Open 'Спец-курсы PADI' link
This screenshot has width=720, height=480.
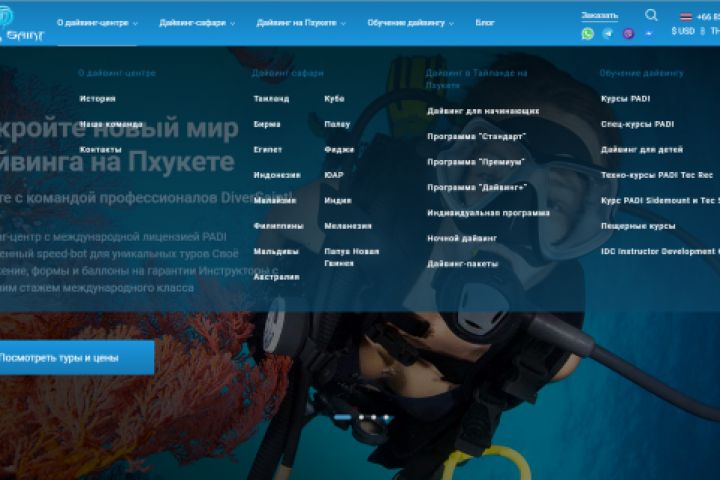637,124
